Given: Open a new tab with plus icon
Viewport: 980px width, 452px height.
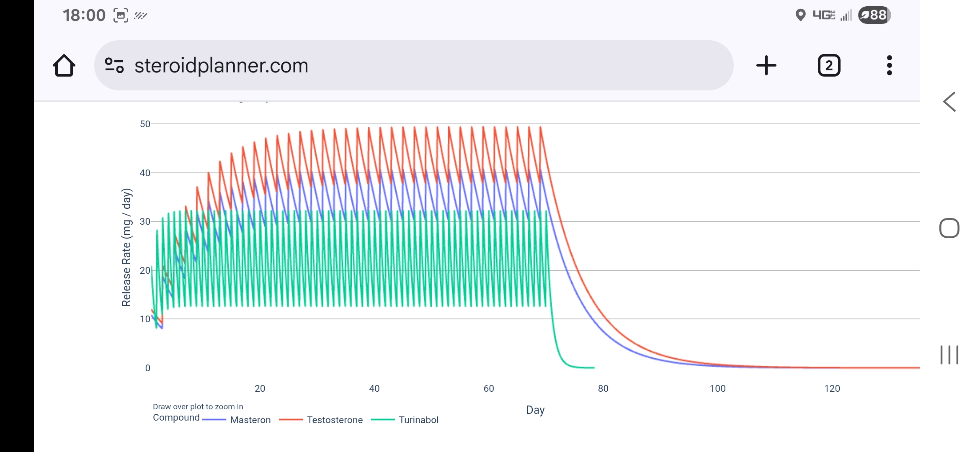Looking at the screenshot, I should (x=766, y=66).
